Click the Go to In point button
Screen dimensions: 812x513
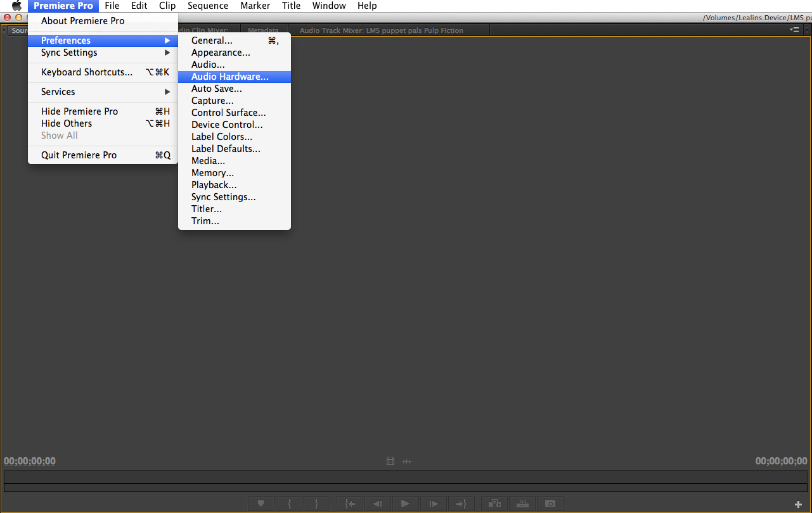tap(349, 504)
